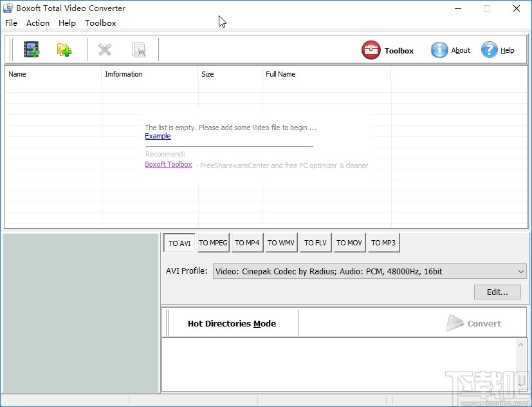Click the Add Folder toolbar icon
This screenshot has height=407, width=532.
[64, 49]
